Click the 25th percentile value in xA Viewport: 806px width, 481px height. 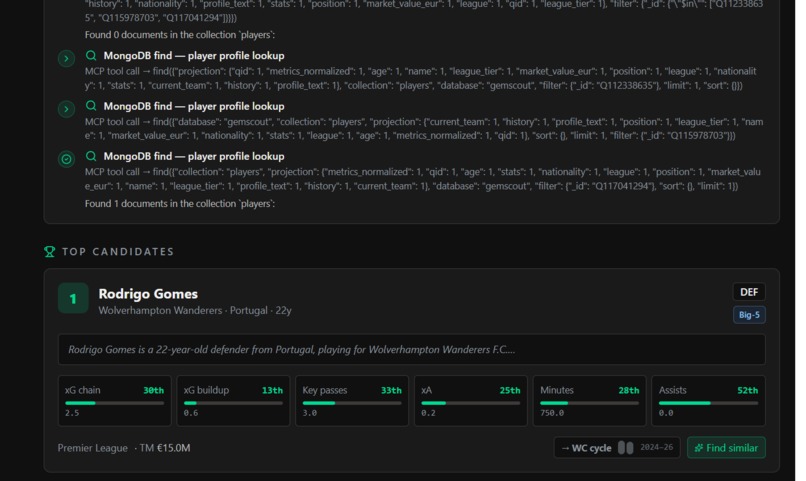coord(510,391)
